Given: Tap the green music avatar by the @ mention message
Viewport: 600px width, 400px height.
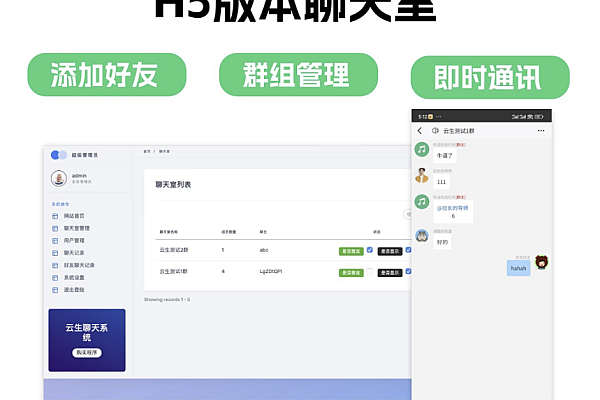Looking at the screenshot, I should 422,201.
